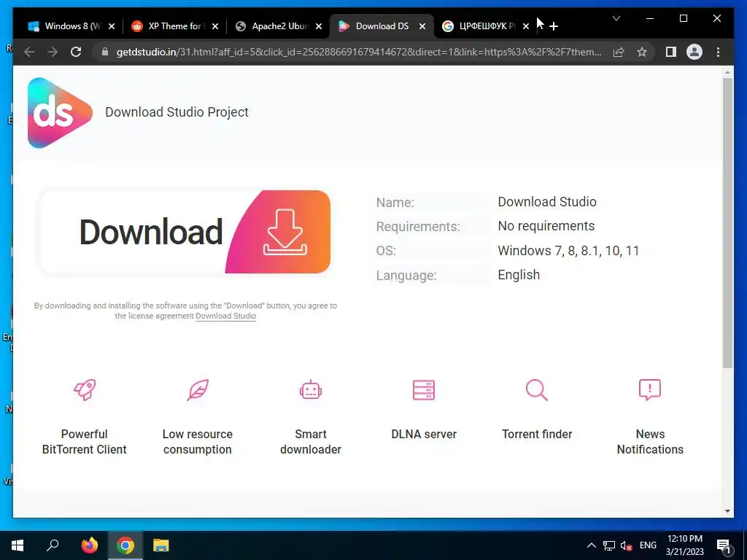Show hidden system tray icons
The height and width of the screenshot is (560, 747).
click(591, 545)
